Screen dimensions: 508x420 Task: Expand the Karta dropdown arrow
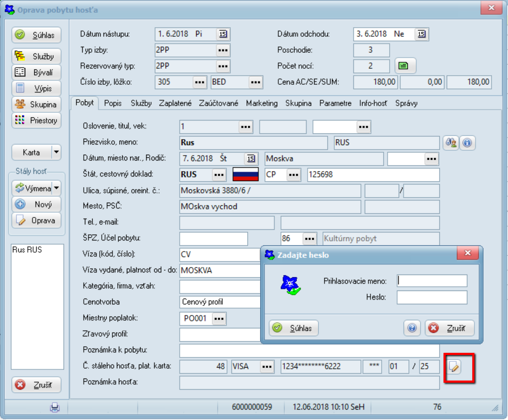(56, 152)
